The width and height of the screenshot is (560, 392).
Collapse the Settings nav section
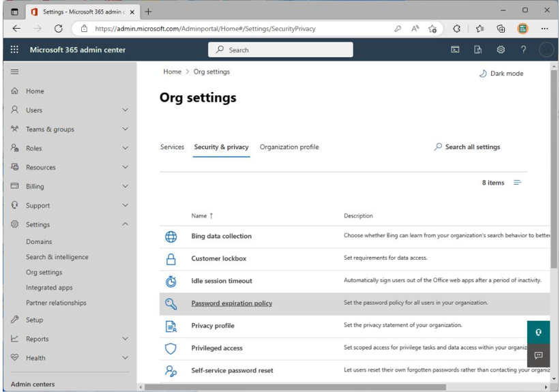pos(125,224)
